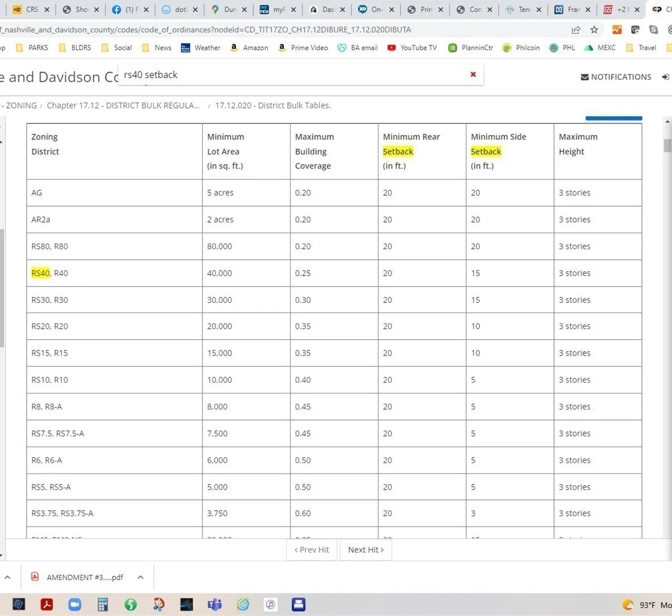
Task: Jump back with Prev Hit button
Action: (x=312, y=550)
